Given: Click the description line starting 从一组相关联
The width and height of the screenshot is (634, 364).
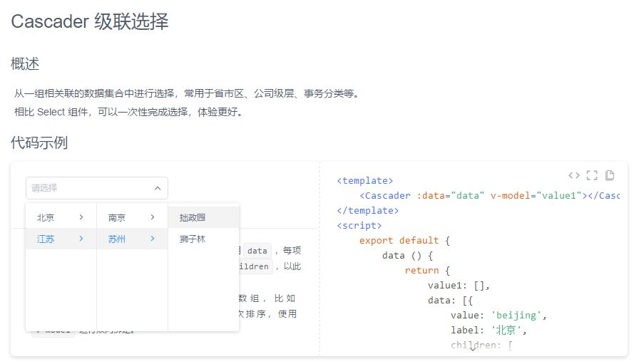Looking at the screenshot, I should 187,94.
